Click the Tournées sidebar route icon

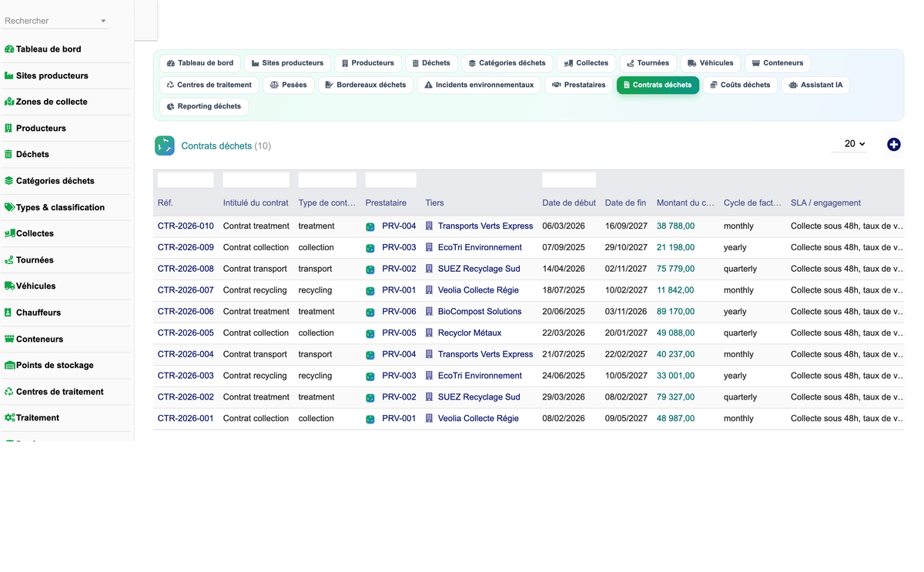coord(9,260)
